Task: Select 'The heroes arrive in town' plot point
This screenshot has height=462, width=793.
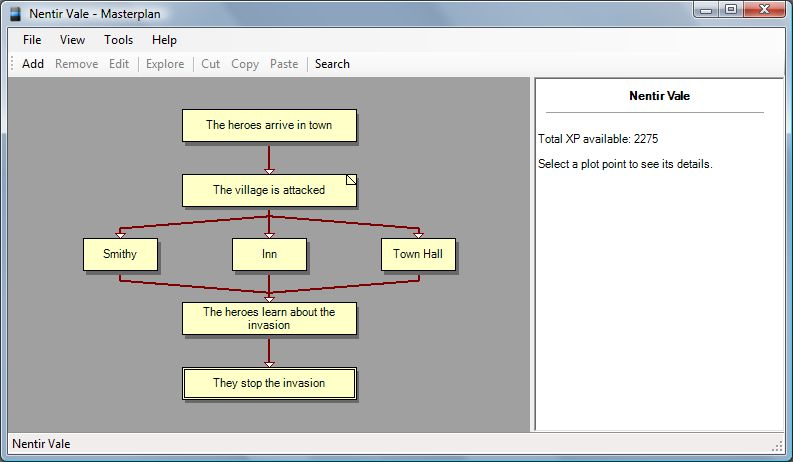Action: 269,126
